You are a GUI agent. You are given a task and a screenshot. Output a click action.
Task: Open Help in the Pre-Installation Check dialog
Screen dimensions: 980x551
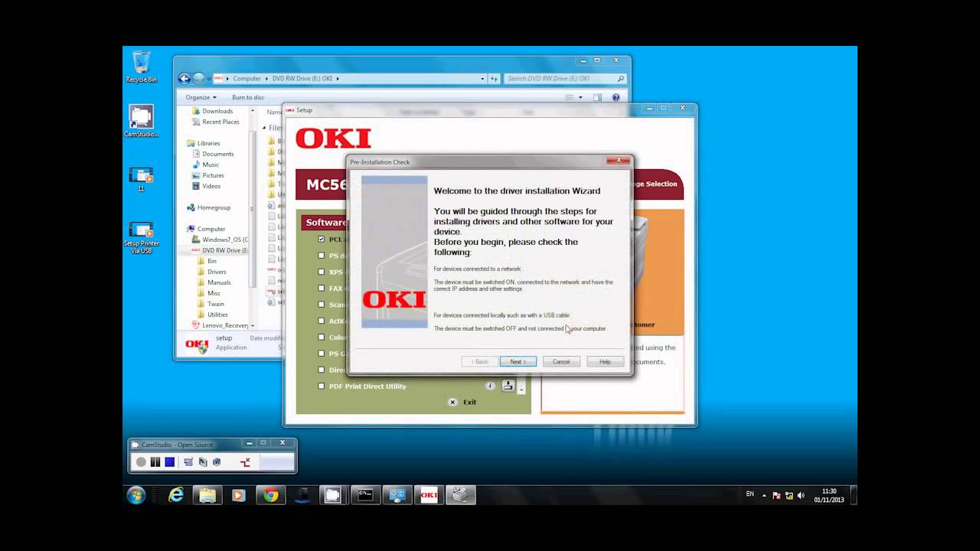(605, 361)
